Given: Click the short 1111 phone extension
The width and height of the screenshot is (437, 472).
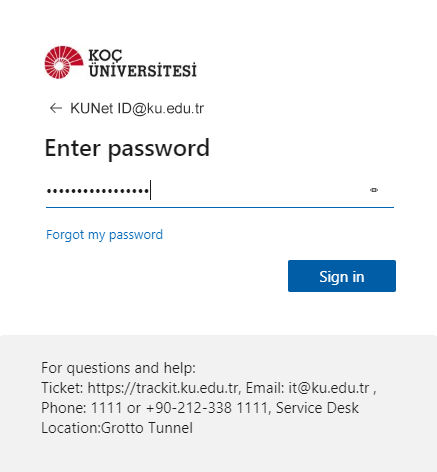Looking at the screenshot, I should 106,408.
